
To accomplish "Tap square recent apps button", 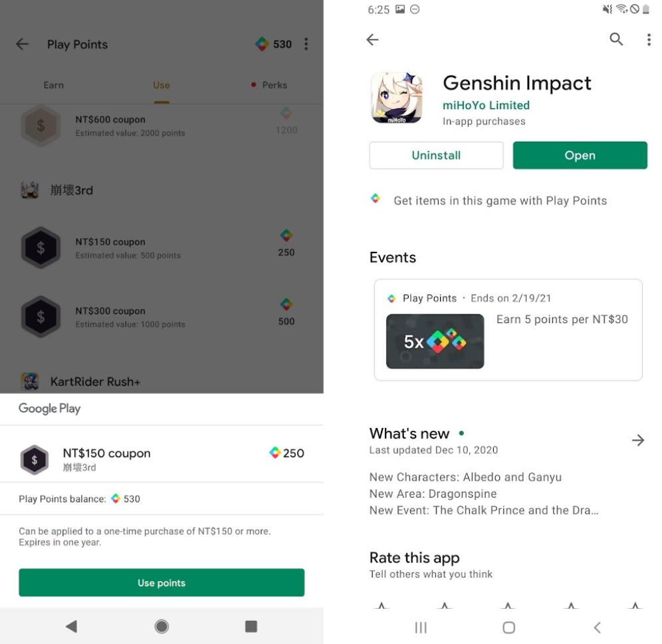I will tap(251, 626).
